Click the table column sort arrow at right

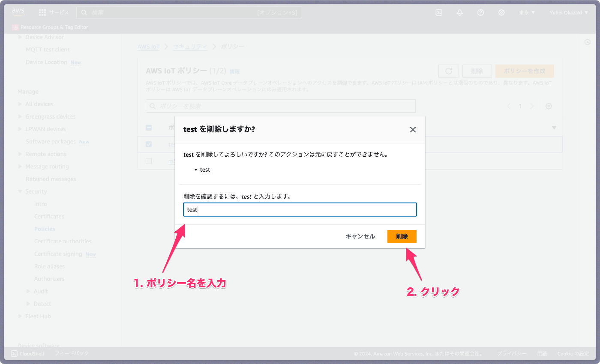click(554, 128)
